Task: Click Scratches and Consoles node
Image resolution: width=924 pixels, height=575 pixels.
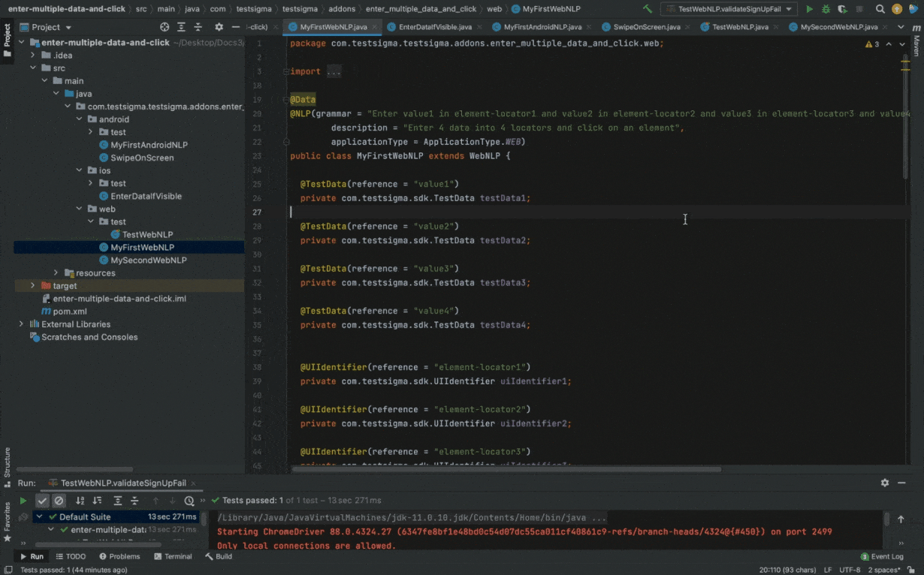Action: coord(89,337)
